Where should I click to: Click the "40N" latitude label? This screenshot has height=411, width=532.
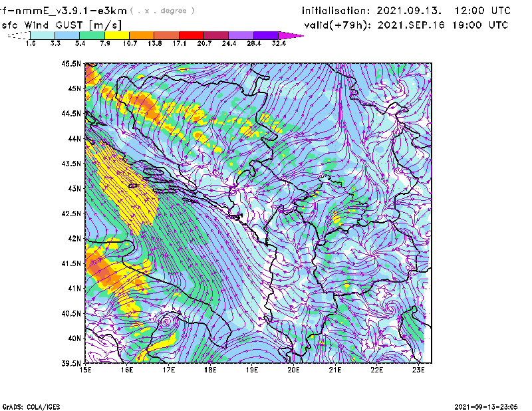pos(74,339)
